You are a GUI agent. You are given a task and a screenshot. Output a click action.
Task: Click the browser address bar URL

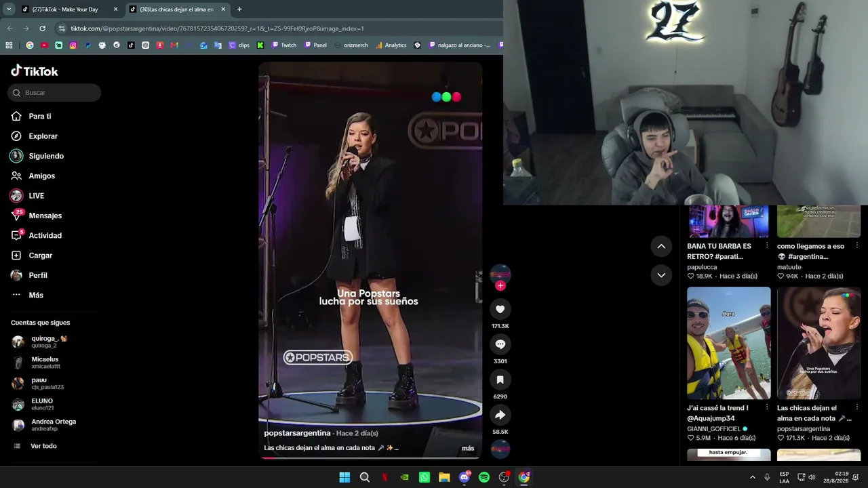coord(218,28)
